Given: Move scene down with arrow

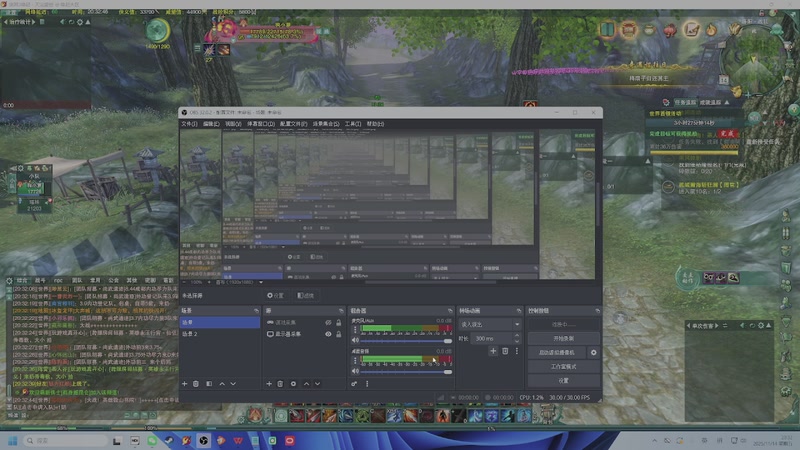Looking at the screenshot, I should 233,384.
